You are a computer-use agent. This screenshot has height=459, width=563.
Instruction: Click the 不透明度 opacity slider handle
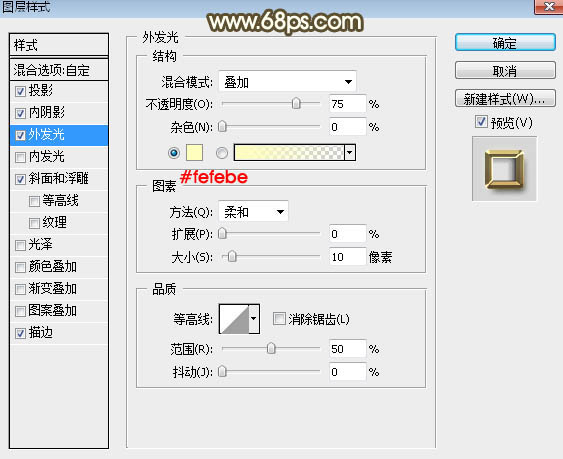[x=296, y=103]
